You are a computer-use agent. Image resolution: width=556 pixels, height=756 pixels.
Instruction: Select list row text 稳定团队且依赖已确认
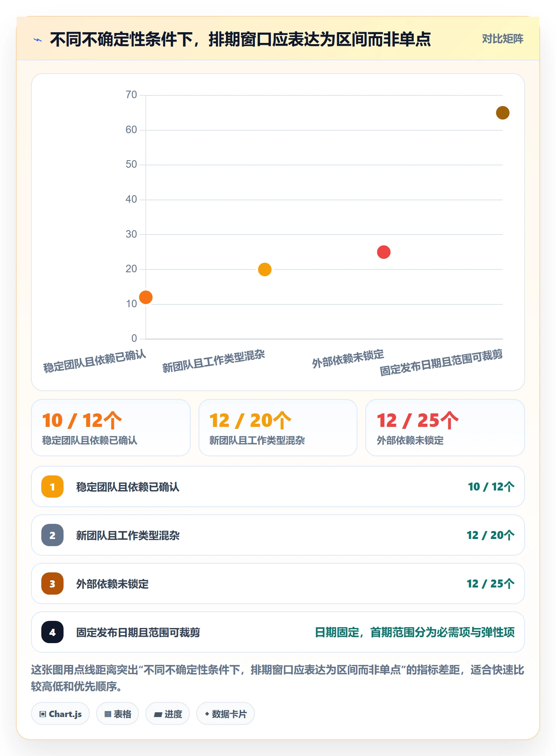[x=128, y=487]
